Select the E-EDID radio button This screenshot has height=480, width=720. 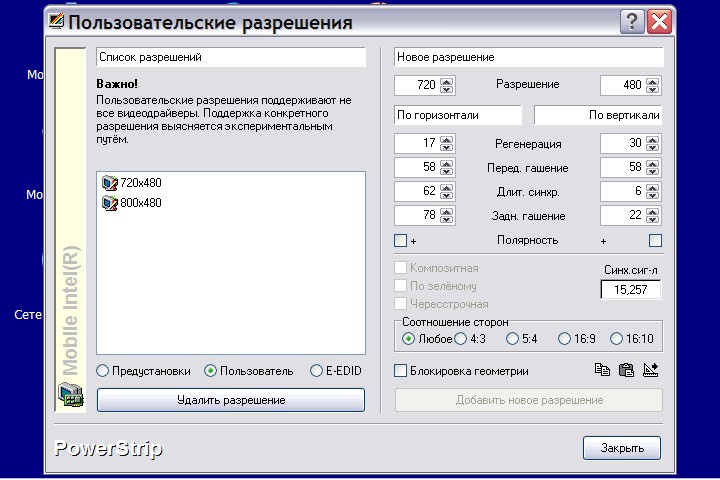(x=317, y=371)
